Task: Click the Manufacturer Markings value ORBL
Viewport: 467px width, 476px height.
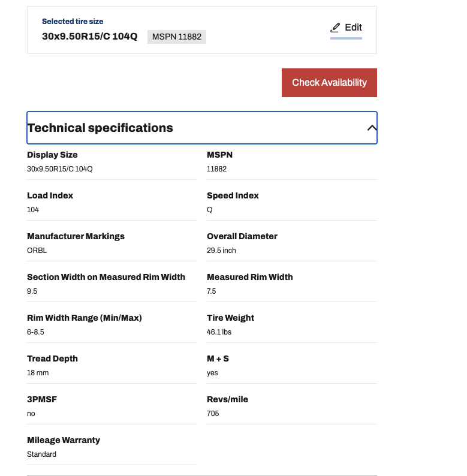Action: pos(37,251)
